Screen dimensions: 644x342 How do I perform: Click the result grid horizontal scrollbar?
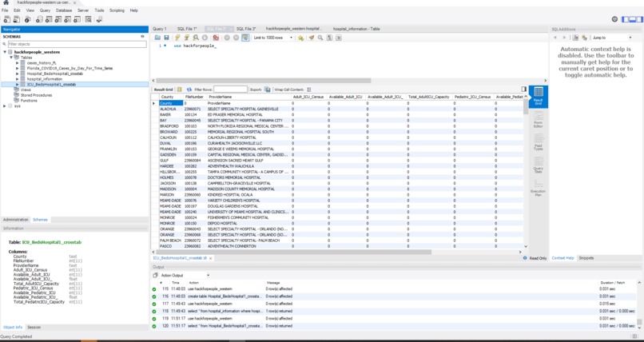[294, 252]
